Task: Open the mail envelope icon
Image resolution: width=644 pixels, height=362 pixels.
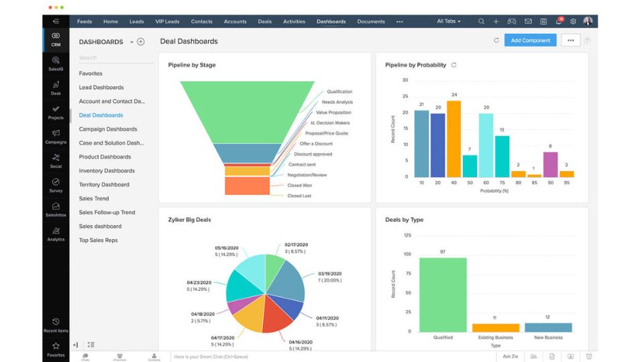Action: [x=528, y=21]
